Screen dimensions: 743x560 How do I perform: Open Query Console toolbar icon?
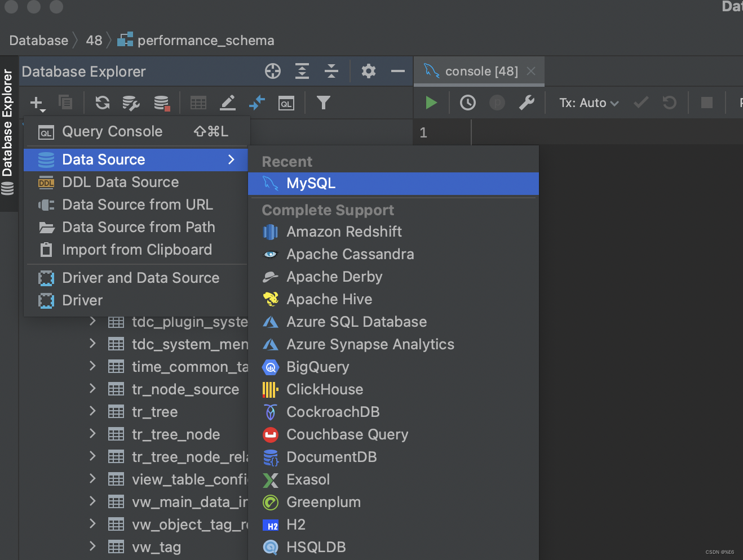[x=286, y=103]
